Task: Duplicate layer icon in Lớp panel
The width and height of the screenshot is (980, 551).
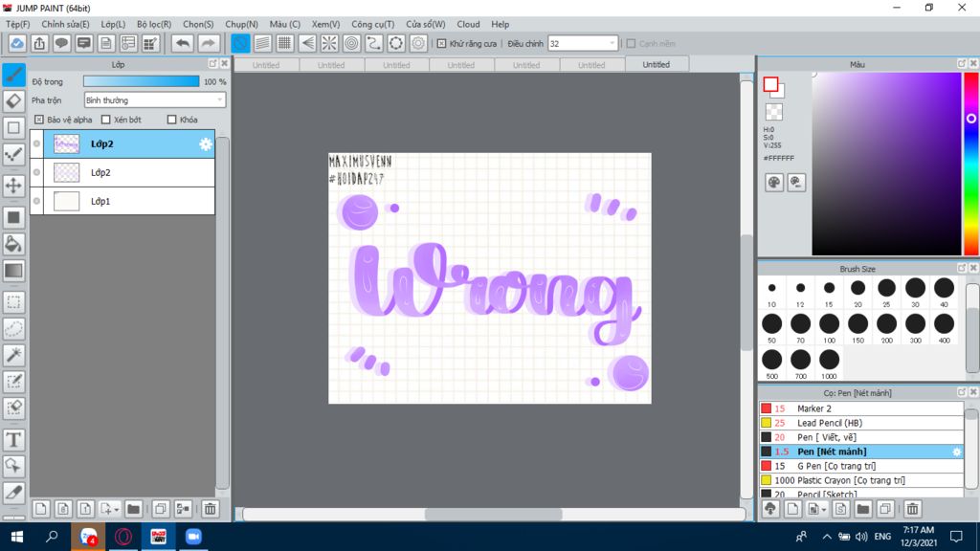Action: pyautogui.click(x=161, y=509)
